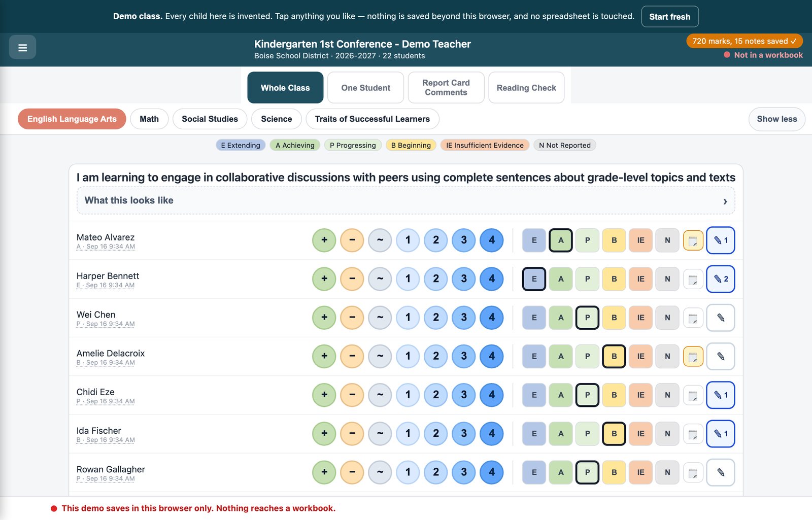The width and height of the screenshot is (812, 520).
Task: Switch to the One Student tab
Action: (x=366, y=88)
